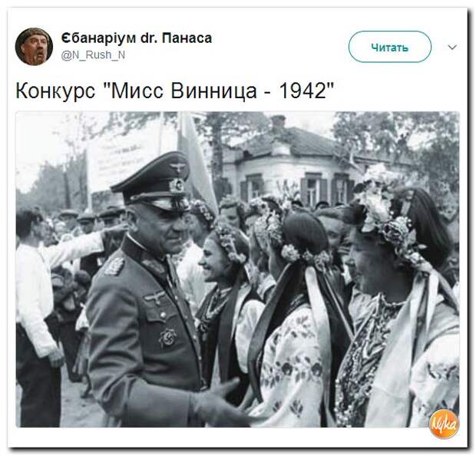
Task: Select the tweet text Конкурс Мисс Винница
Action: click(x=174, y=91)
